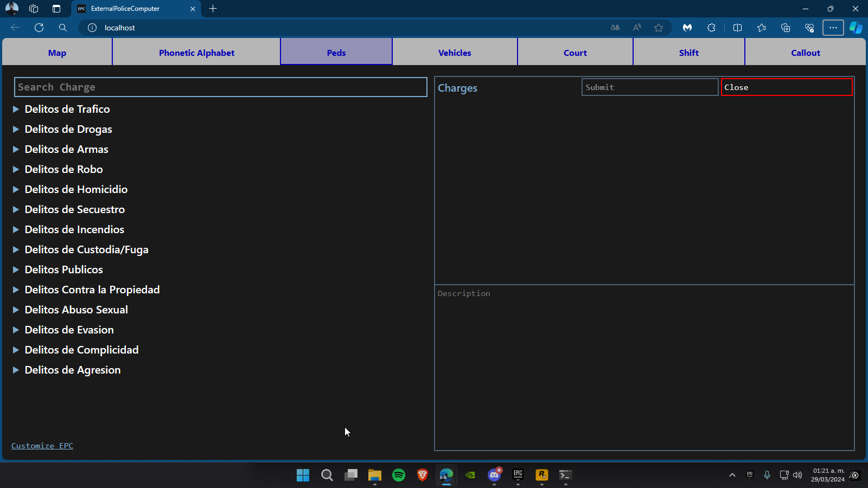The width and height of the screenshot is (868, 488).
Task: Expand Delitos de Trafico category
Action: click(x=67, y=109)
